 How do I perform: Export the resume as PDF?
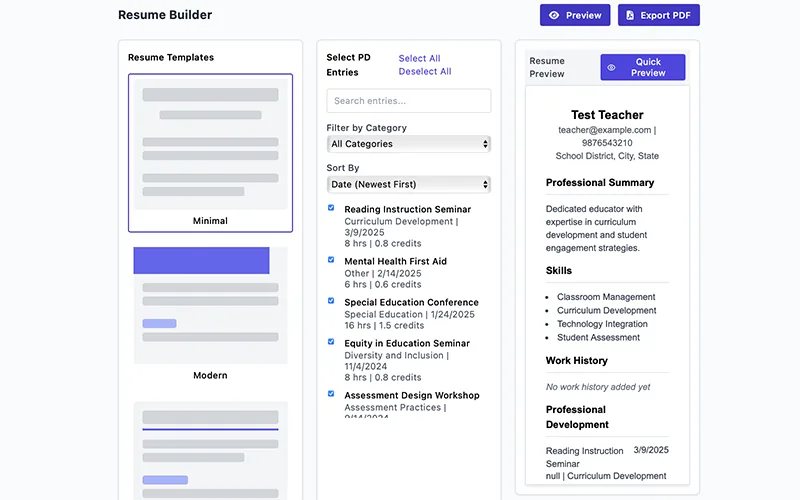pos(659,15)
